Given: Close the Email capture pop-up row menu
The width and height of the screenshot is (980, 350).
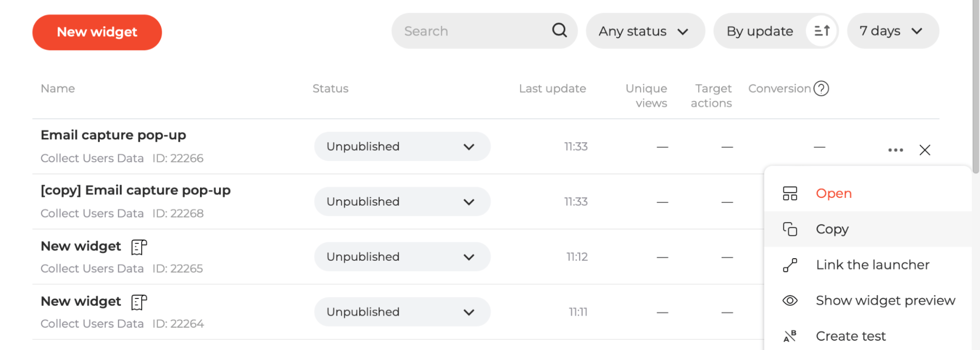Looking at the screenshot, I should (925, 150).
